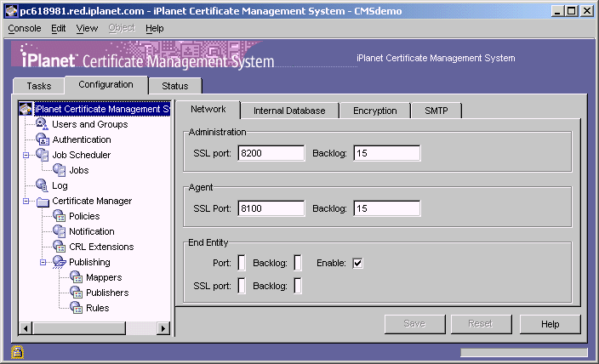Screen dimensions: 599x364
Task: Click the tree scrollbar left arrow
Action: [x=26, y=328]
